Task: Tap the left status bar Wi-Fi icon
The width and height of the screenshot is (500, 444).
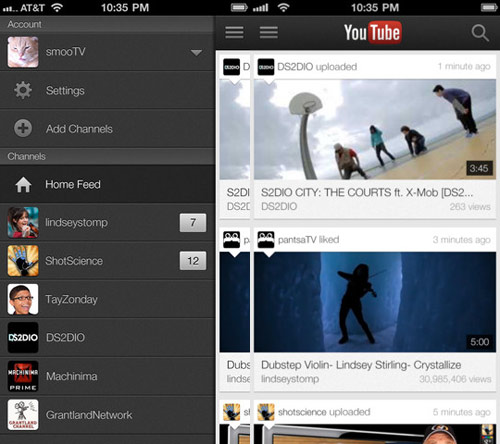Action: [x=57, y=8]
